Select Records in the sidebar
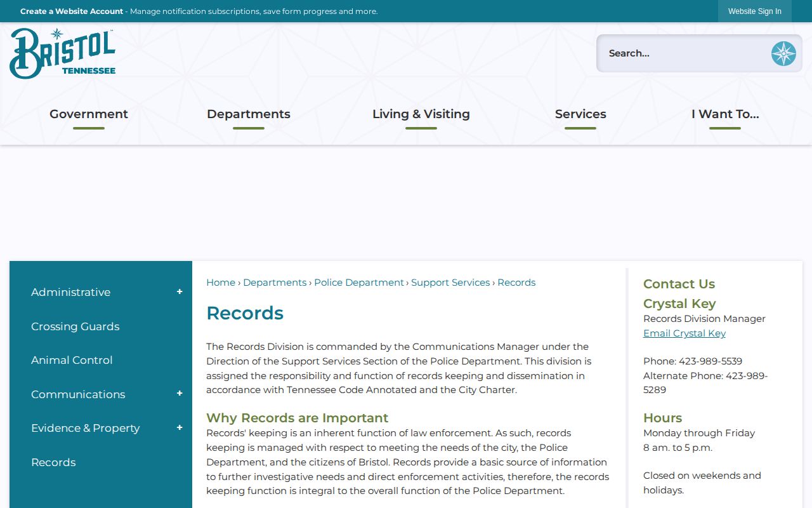Viewport: 812px width, 508px height. [x=53, y=462]
